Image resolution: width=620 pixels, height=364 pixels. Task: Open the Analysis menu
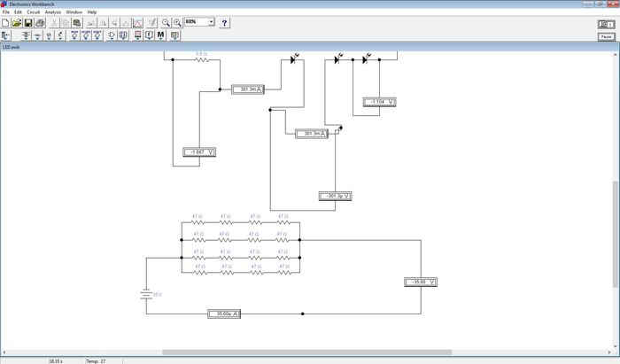[53, 12]
